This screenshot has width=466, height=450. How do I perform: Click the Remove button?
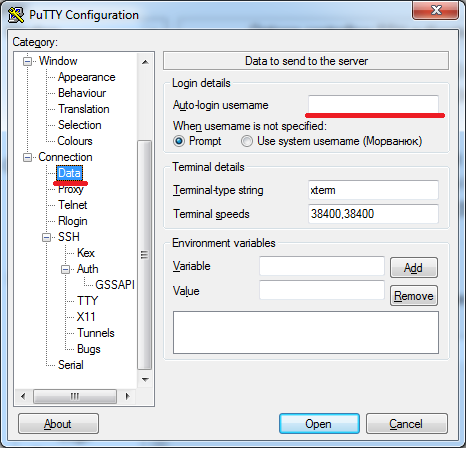tap(414, 296)
